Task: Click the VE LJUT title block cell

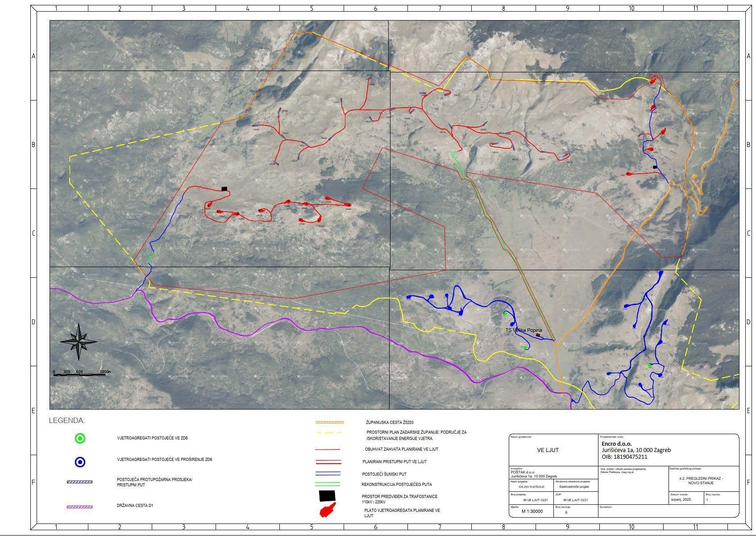Action: click(x=548, y=450)
